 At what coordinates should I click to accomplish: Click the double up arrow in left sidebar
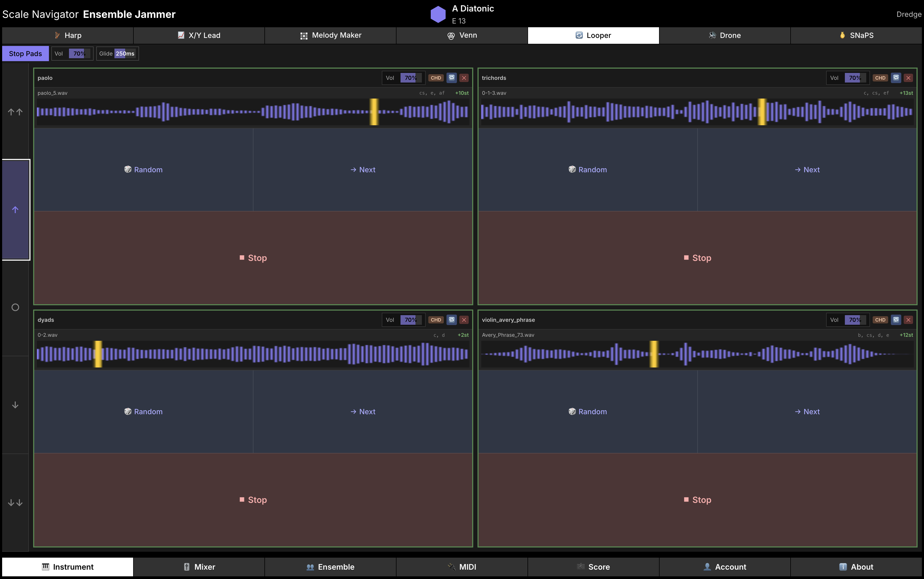pos(15,112)
